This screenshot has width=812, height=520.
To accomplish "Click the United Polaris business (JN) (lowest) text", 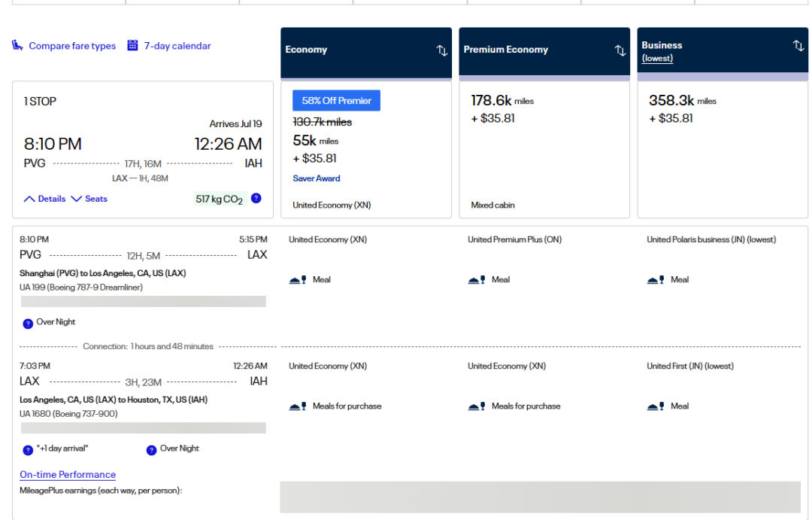I will tap(711, 239).
